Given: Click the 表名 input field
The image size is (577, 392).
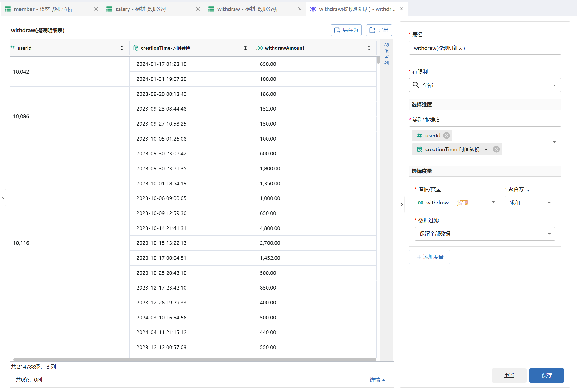Looking at the screenshot, I should (485, 48).
